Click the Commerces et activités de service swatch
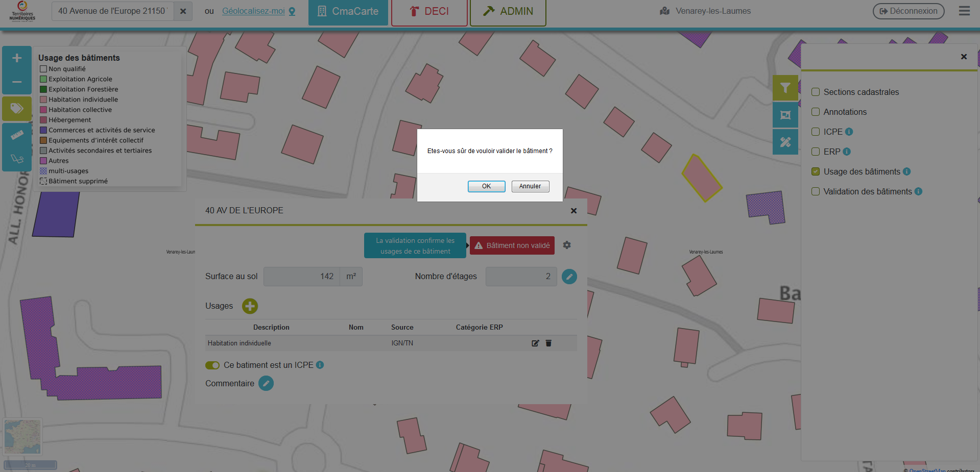980x472 pixels. coord(43,130)
